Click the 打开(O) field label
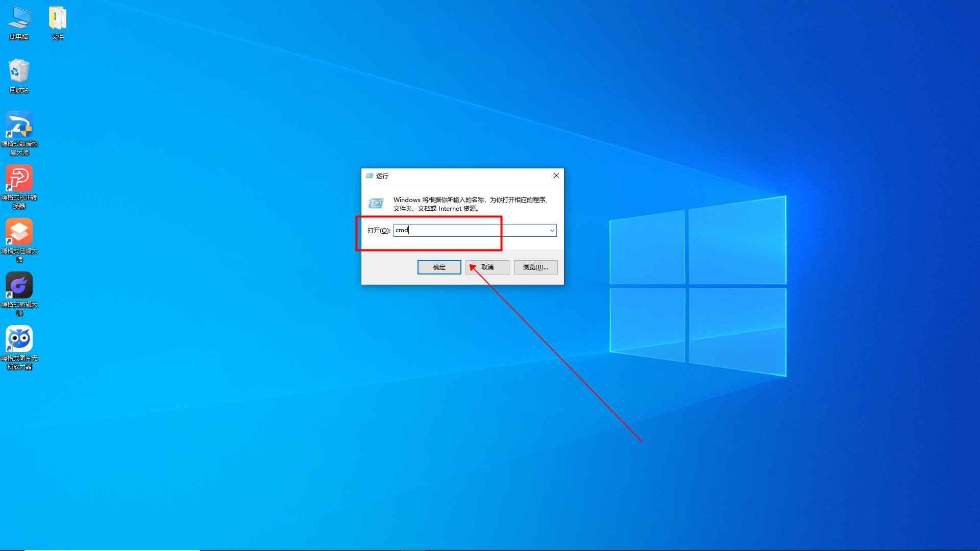The image size is (980, 551). pyautogui.click(x=378, y=230)
